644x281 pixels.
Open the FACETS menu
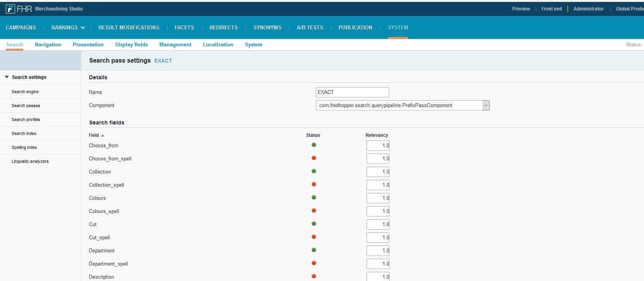[x=184, y=27]
